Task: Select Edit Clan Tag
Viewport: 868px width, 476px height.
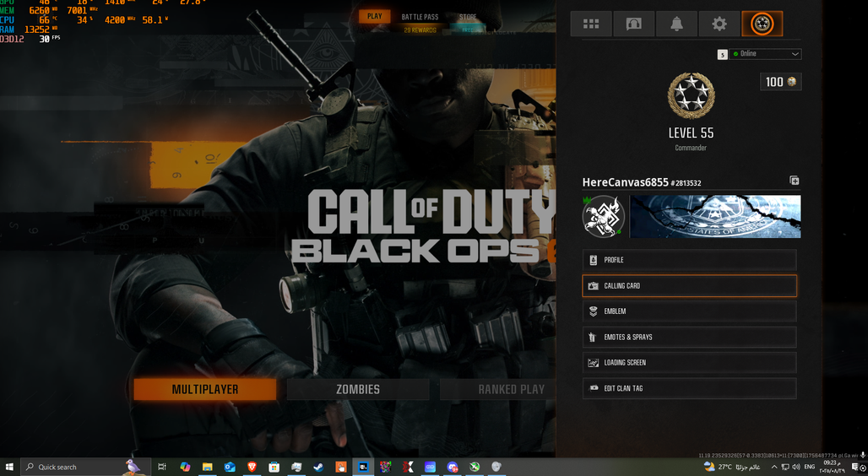Action: pyautogui.click(x=689, y=388)
